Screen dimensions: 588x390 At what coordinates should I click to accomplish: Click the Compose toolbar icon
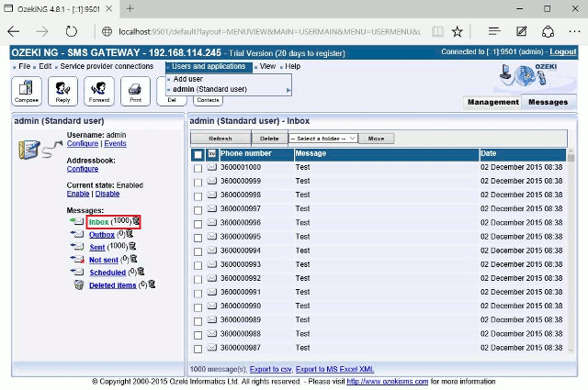tap(27, 91)
